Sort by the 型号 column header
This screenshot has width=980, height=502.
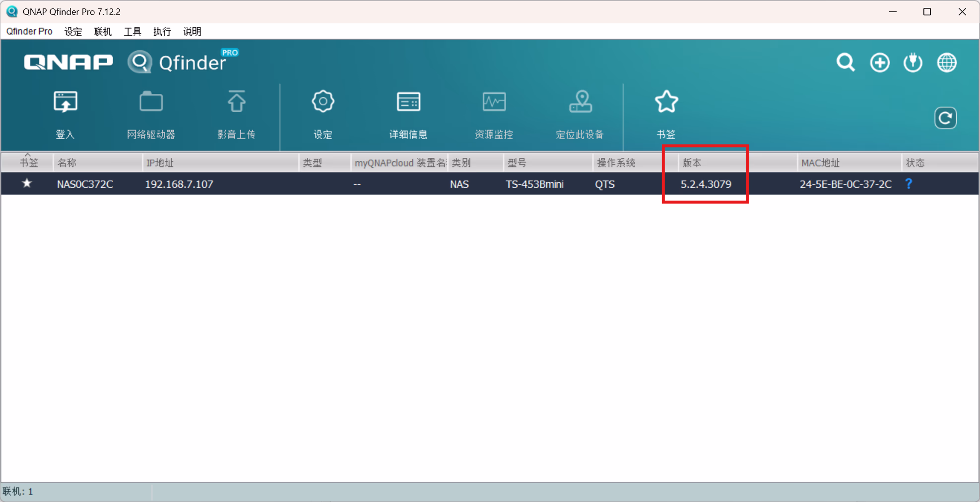coord(548,163)
